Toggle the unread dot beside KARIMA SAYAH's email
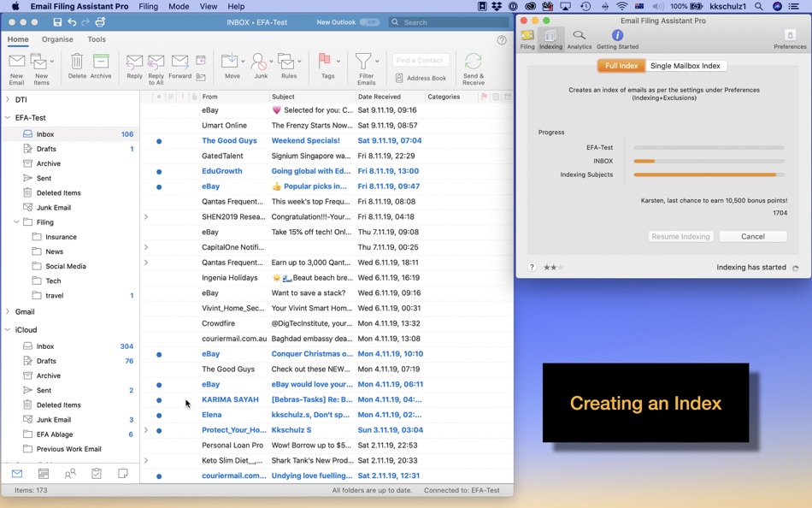The image size is (812, 508). click(x=159, y=399)
